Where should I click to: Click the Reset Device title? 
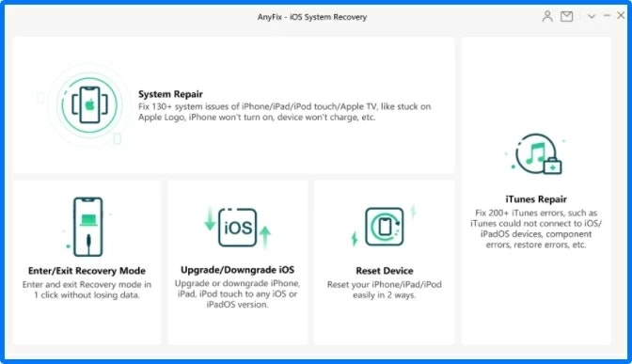(x=384, y=271)
